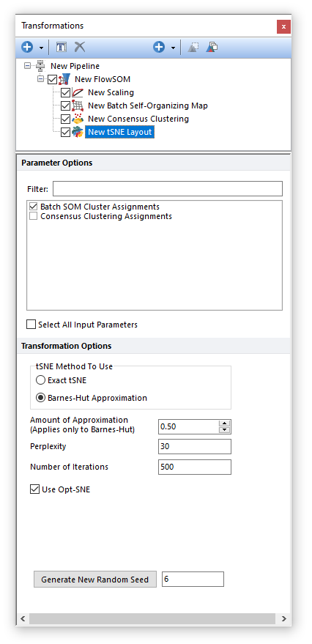Select the New Consensus Clustering icon

78,119
